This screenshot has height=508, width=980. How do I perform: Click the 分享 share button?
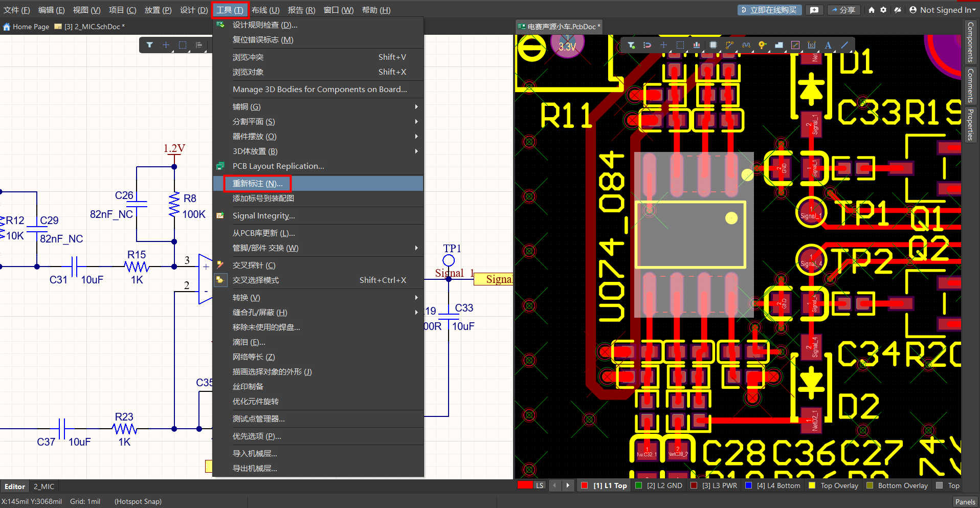click(x=843, y=10)
